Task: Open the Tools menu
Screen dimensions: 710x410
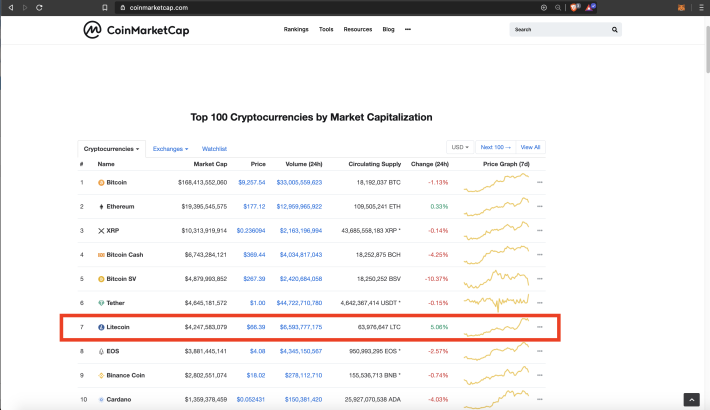Action: [x=326, y=29]
